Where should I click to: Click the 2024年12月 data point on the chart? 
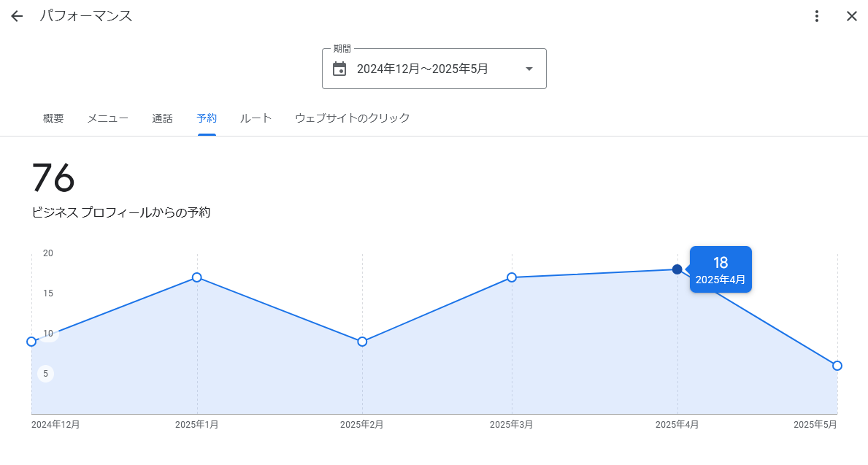(x=31, y=342)
